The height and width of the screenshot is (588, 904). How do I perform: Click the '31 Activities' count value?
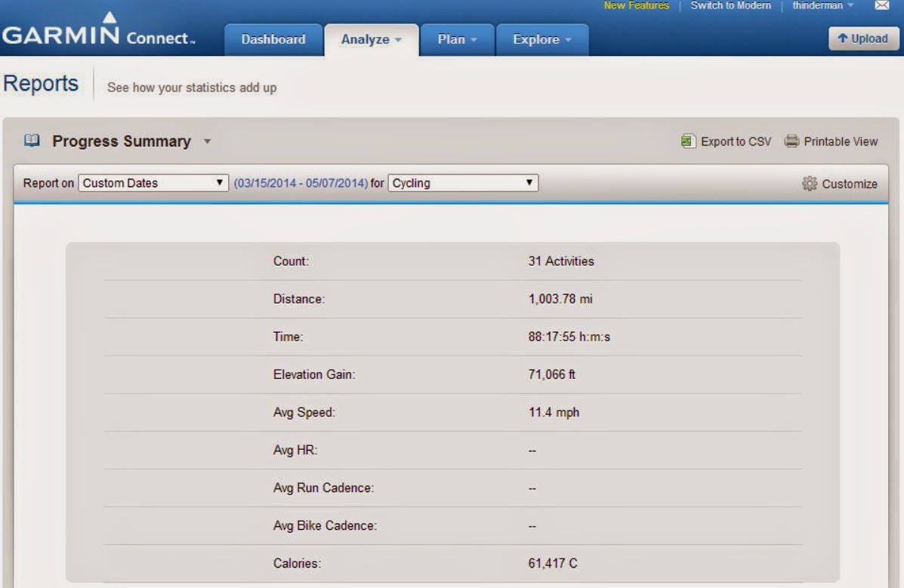pos(561,261)
